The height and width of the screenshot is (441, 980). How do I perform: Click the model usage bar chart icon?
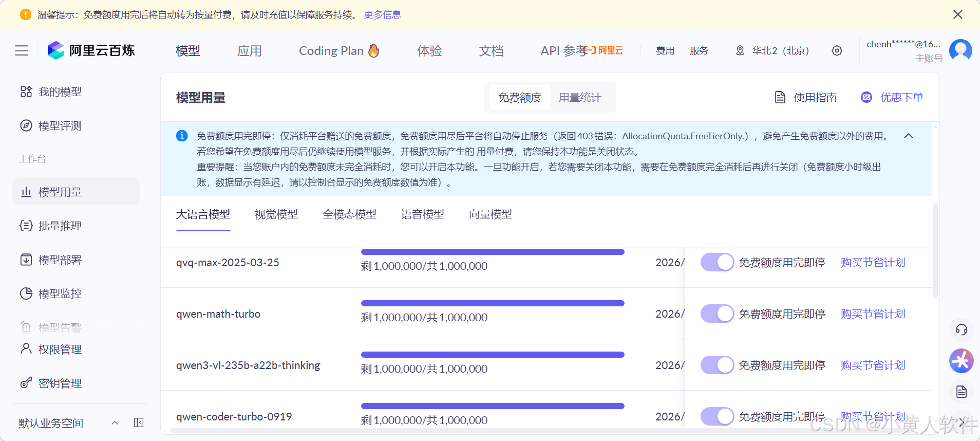(26, 192)
